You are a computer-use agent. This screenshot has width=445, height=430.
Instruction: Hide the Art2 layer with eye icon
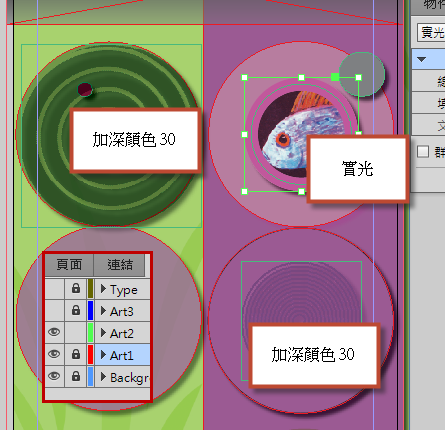coord(54,332)
